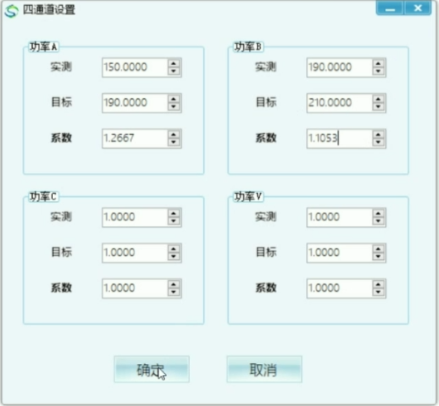The image size is (439, 406).
Task: Decrease 功率B 实测 value with down arrow
Action: 378,71
